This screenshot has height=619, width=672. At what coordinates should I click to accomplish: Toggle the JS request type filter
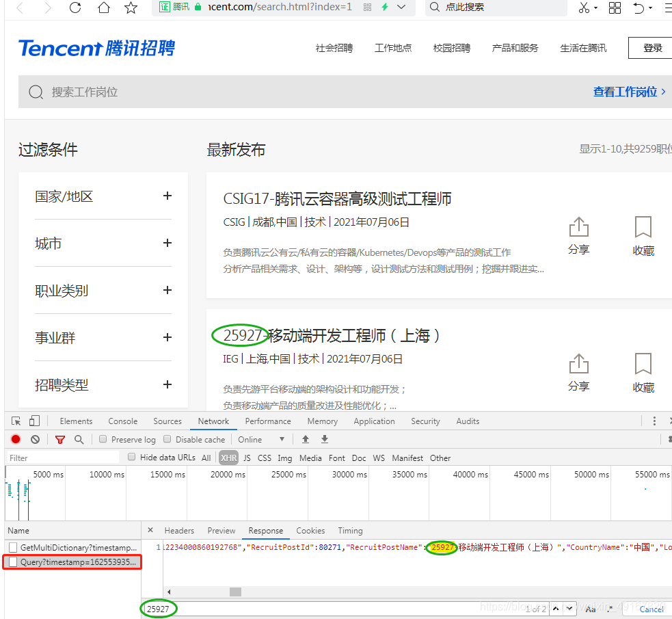pyautogui.click(x=247, y=458)
